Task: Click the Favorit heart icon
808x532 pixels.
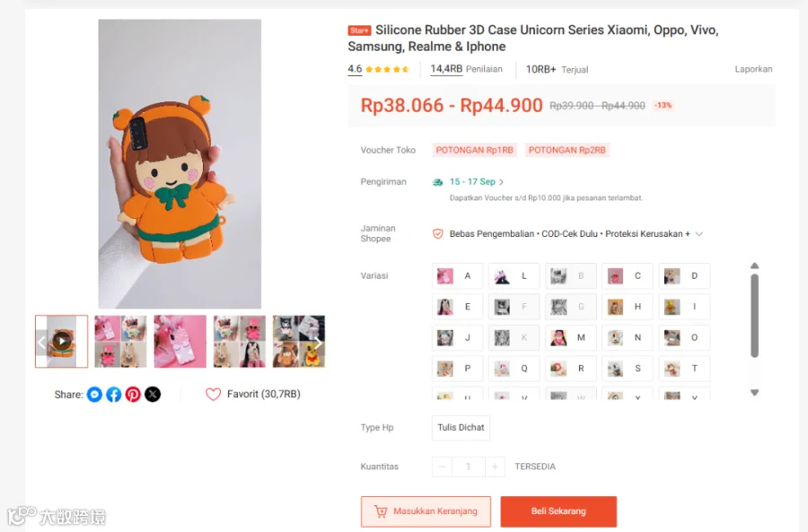Action: pyautogui.click(x=213, y=395)
